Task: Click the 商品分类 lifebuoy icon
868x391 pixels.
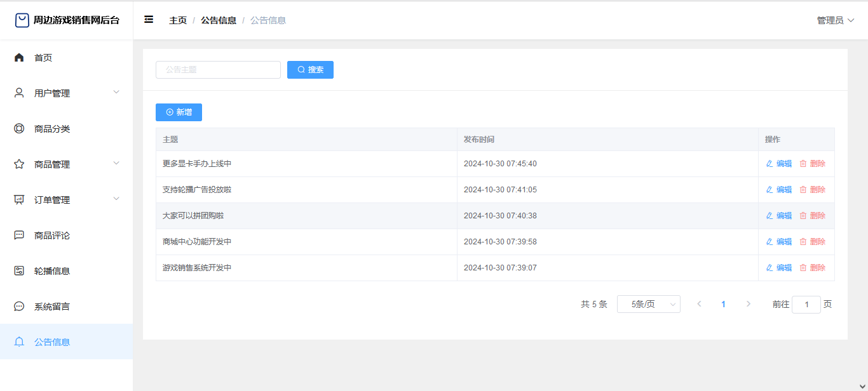Action: [x=19, y=129]
